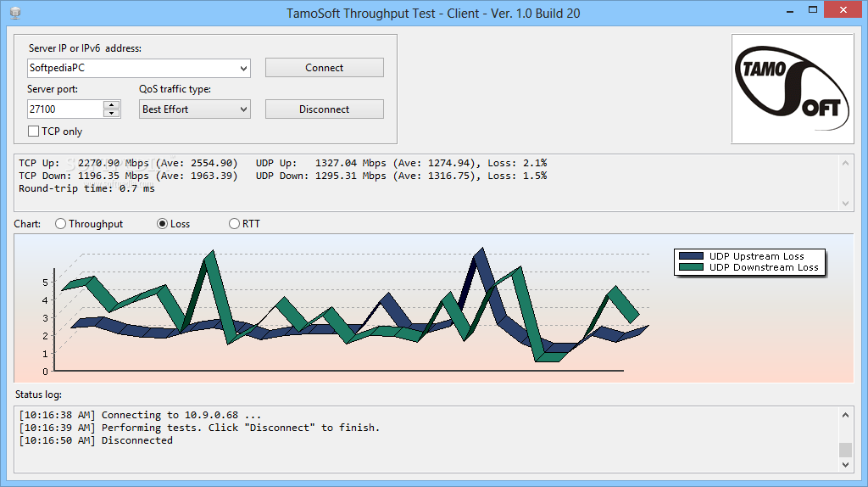
Task: Click the 'Performing tests' log line
Action: [199, 428]
